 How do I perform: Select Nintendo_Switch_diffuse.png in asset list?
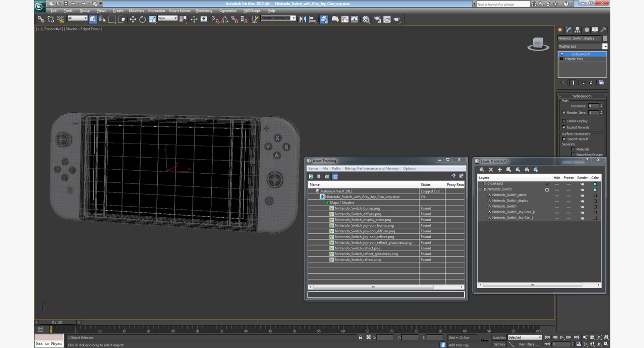coord(358,214)
